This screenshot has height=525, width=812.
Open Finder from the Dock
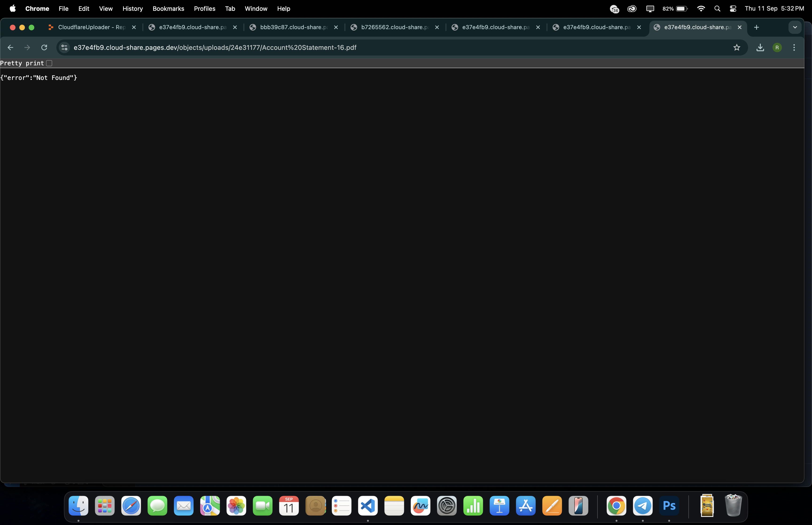[x=78, y=505]
